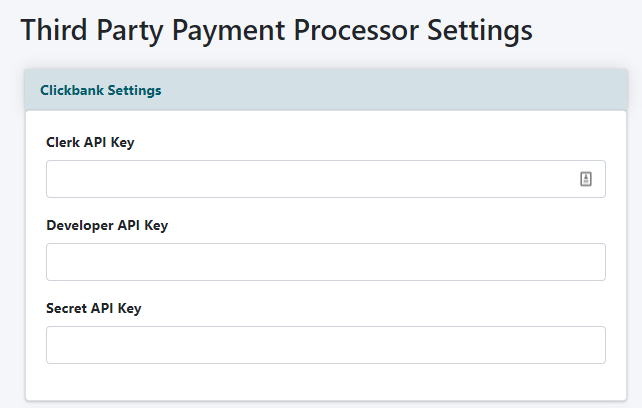Select the Secret API Key text box
Viewport: 642px width, 408px height.
point(325,345)
